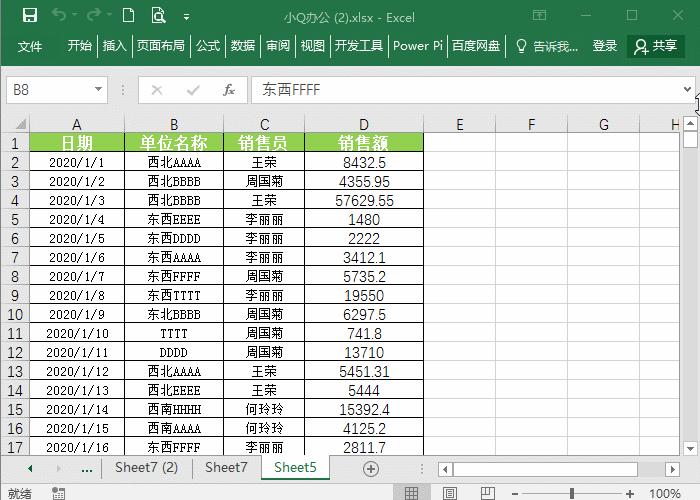The width and height of the screenshot is (700, 500).
Task: Click the 销售额 header cell
Action: (x=364, y=143)
